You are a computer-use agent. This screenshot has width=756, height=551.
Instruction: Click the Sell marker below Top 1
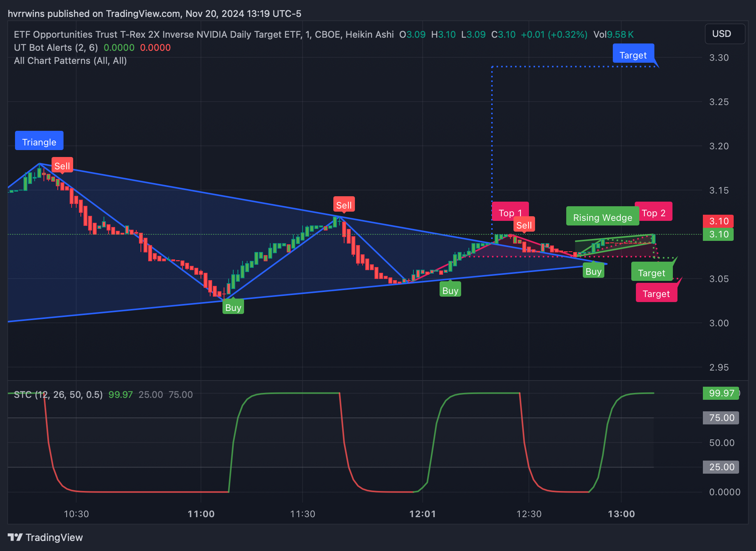coord(524,224)
